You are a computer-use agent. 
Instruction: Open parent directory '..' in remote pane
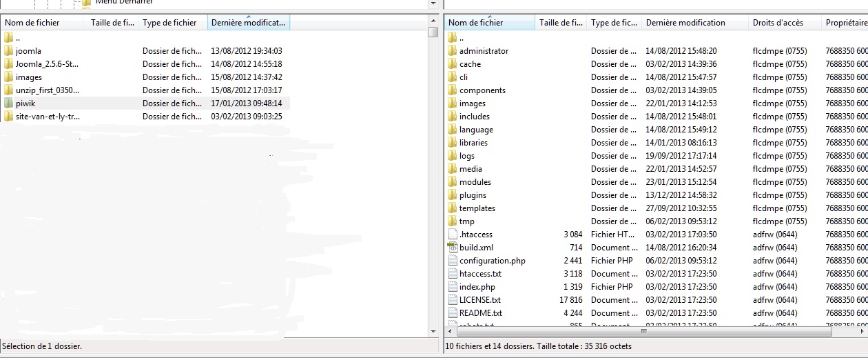pos(461,38)
